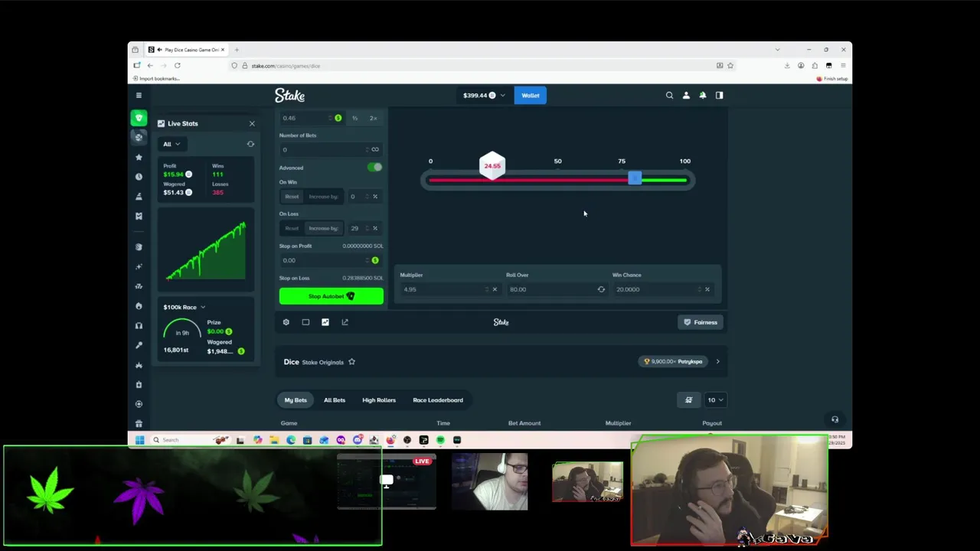Expand the high win Patrykspa banner arrow
980x551 pixels.
click(x=717, y=361)
